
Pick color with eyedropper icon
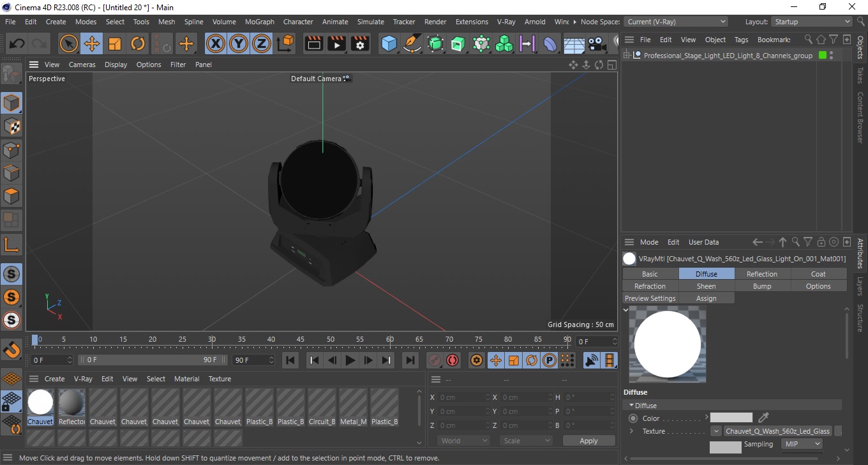click(x=763, y=418)
